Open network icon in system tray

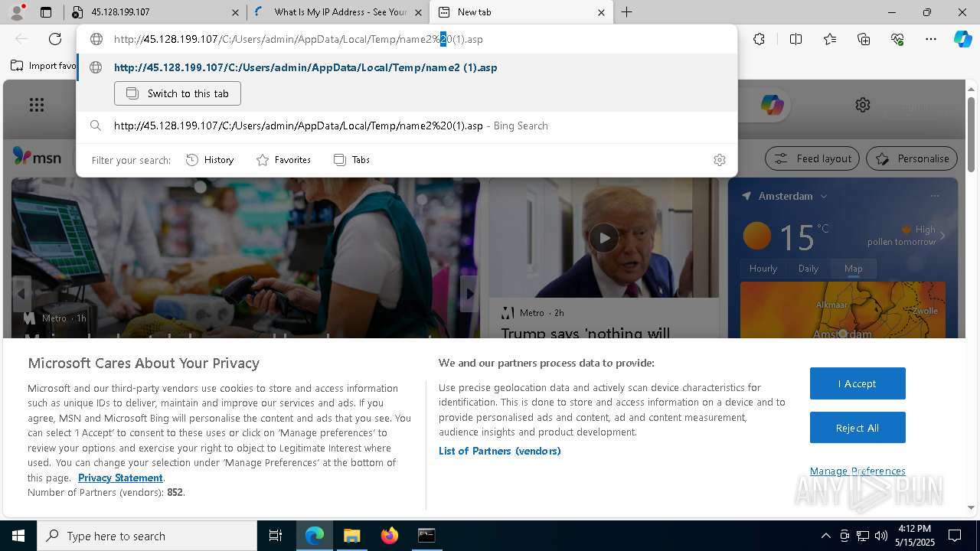click(863, 536)
